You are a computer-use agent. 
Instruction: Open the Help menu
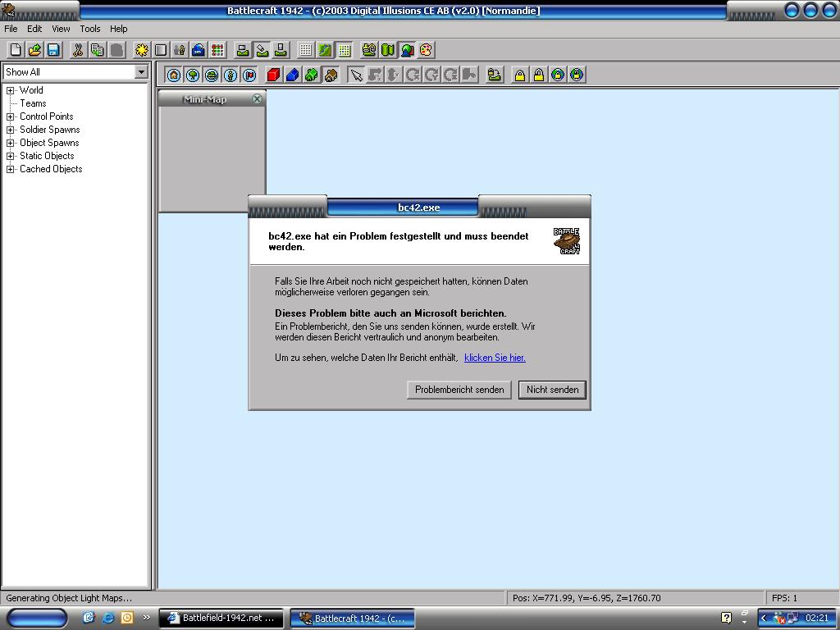pyautogui.click(x=118, y=29)
